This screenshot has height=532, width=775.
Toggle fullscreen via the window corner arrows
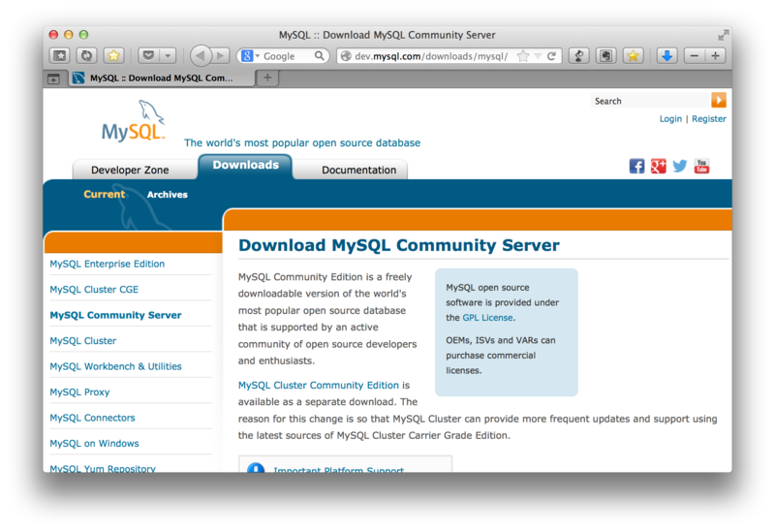723,35
